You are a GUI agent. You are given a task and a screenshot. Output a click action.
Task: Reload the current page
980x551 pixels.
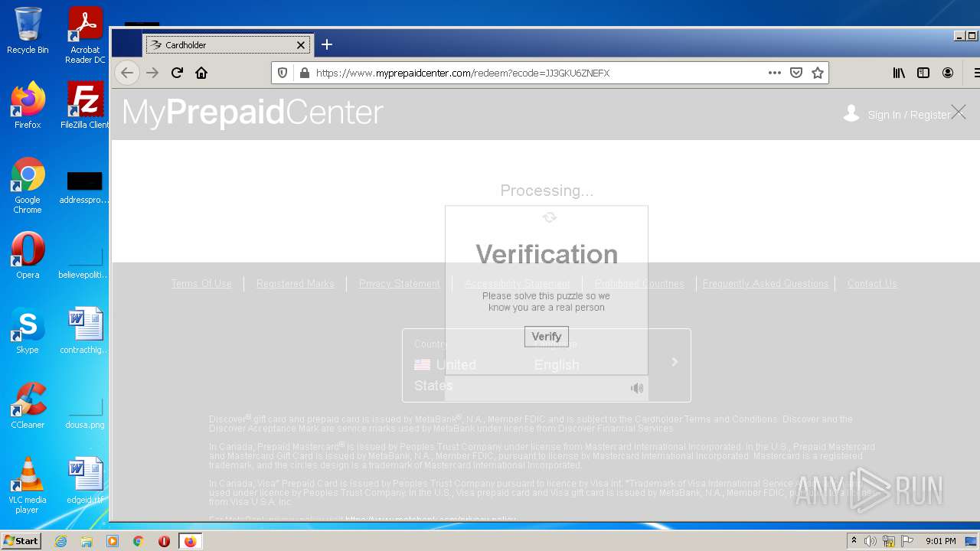click(177, 73)
